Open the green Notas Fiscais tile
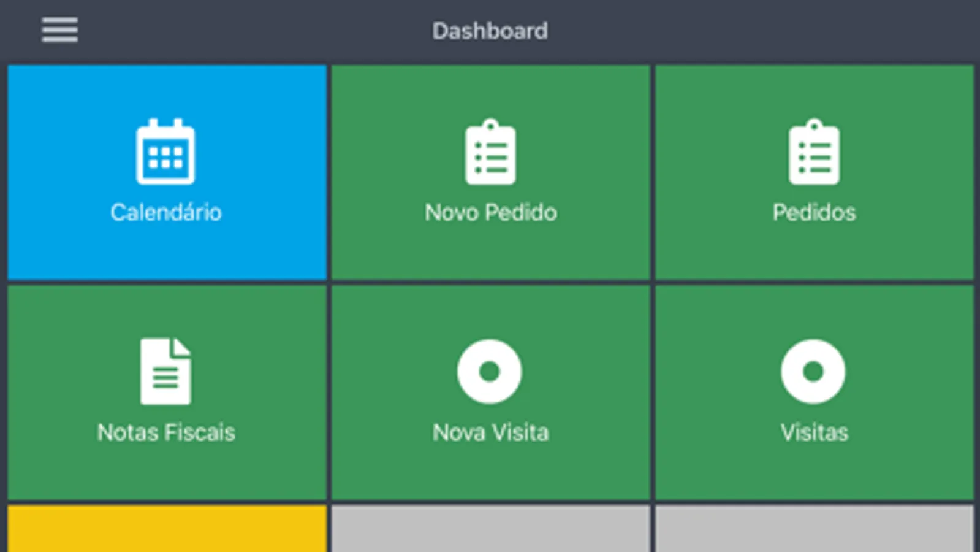Viewport: 980px width, 552px height. tap(167, 472)
